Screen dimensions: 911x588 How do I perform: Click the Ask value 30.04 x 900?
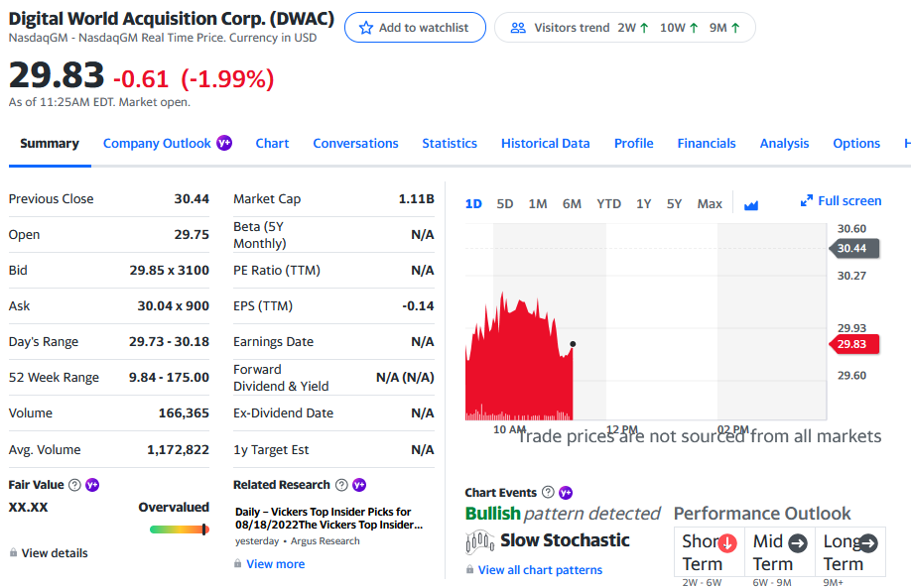(173, 306)
